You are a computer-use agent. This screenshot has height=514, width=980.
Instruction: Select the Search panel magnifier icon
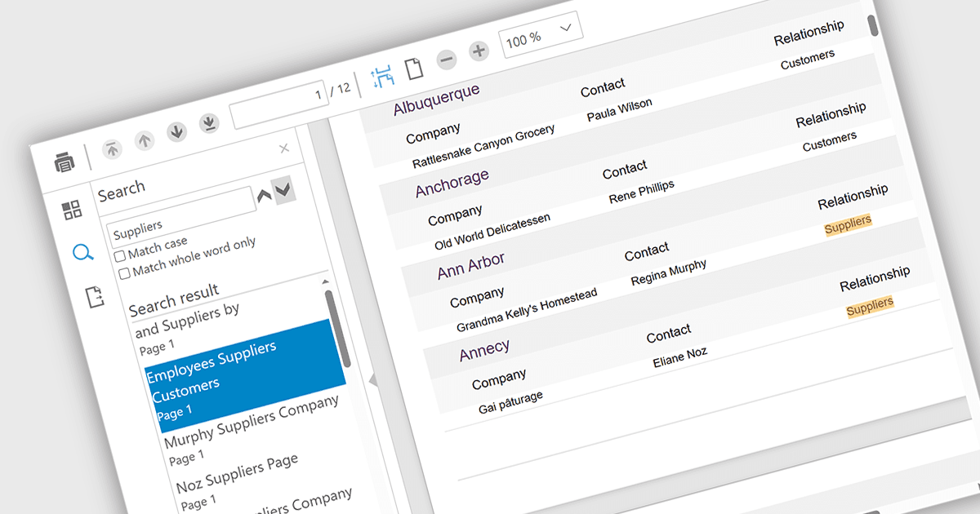click(x=82, y=252)
